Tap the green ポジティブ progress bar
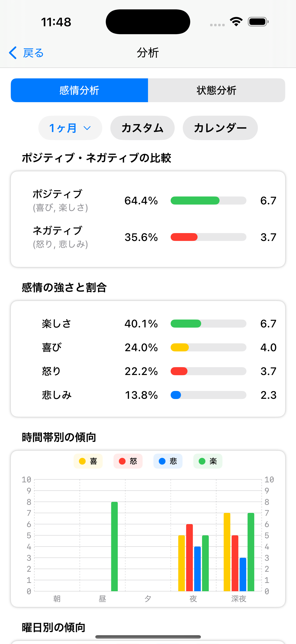The image size is (296, 644). 195,201
